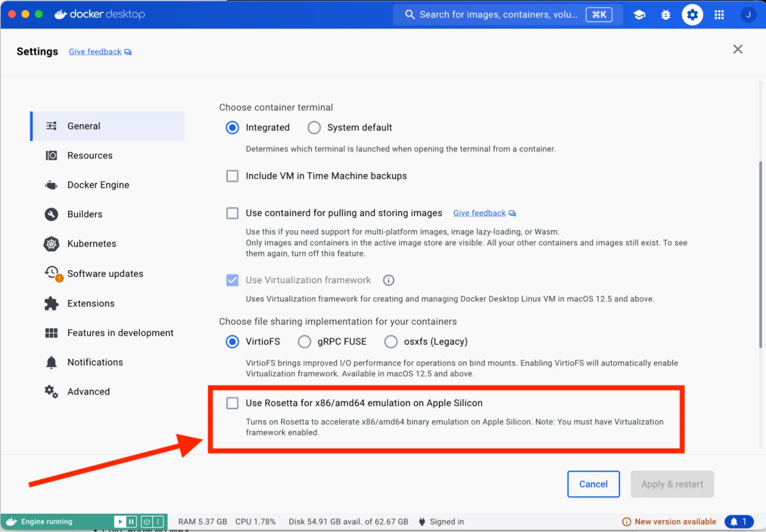Open Features in development section

107,333
